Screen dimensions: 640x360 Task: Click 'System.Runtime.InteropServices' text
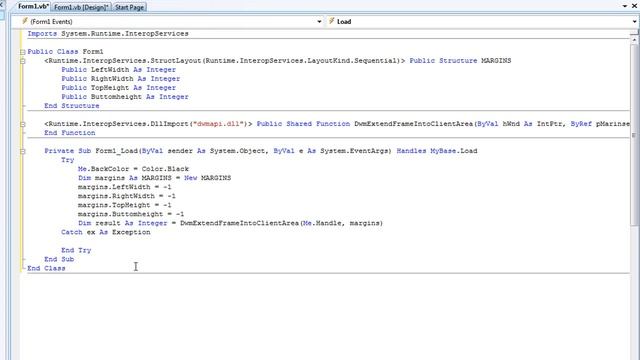(x=125, y=34)
